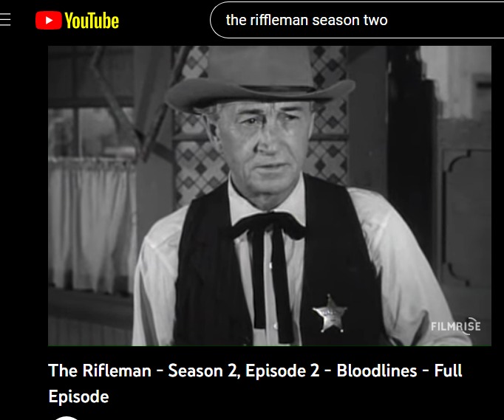
Task: Click the word 'Episode' on the title's second line
Action: (x=79, y=397)
